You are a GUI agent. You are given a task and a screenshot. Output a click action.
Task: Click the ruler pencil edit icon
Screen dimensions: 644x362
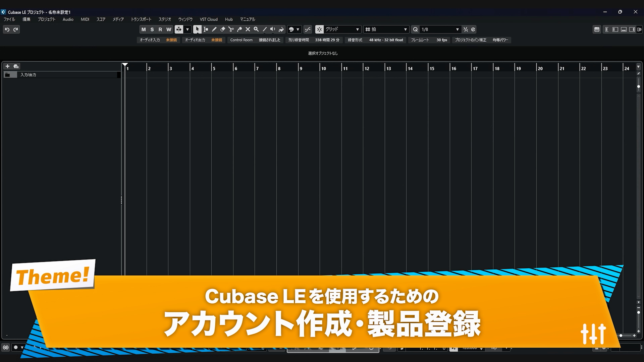[639, 73]
